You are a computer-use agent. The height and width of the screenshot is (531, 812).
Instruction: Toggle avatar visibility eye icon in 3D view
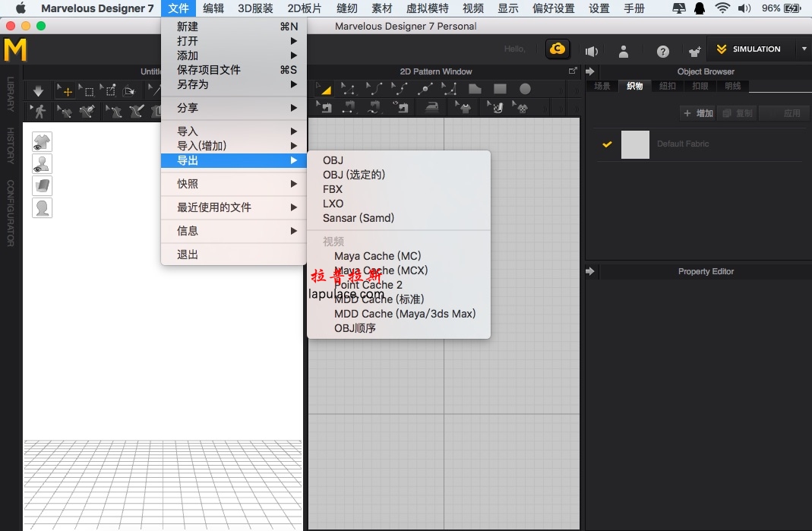pyautogui.click(x=42, y=163)
